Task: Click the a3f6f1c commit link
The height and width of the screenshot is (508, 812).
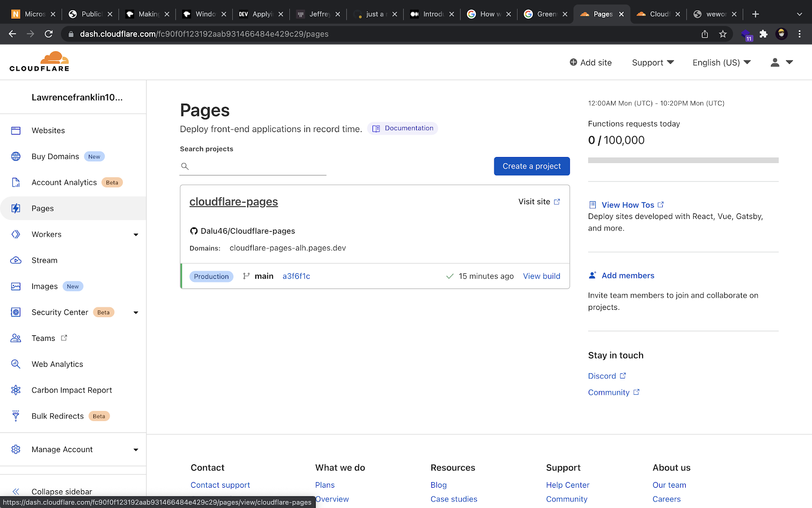Action: click(296, 276)
